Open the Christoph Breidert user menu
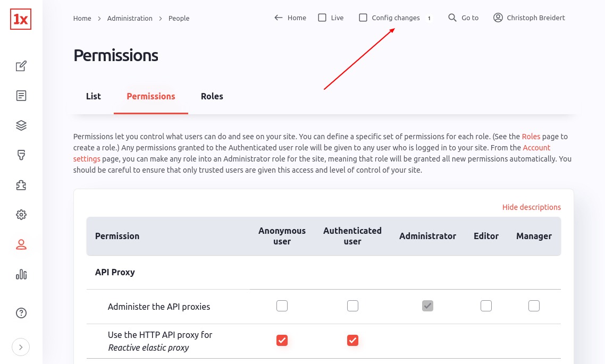The image size is (605, 364). pos(529,18)
